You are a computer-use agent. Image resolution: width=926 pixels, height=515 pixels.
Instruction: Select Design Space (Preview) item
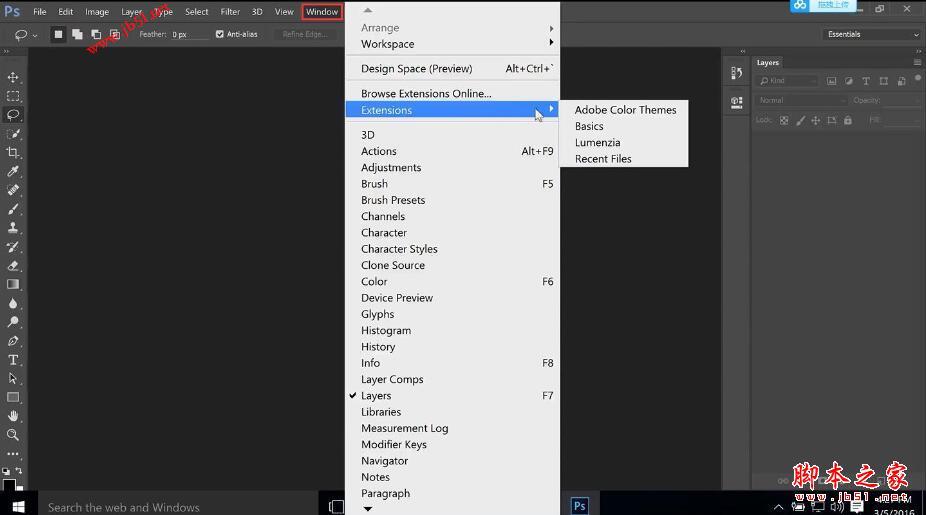tap(452, 69)
